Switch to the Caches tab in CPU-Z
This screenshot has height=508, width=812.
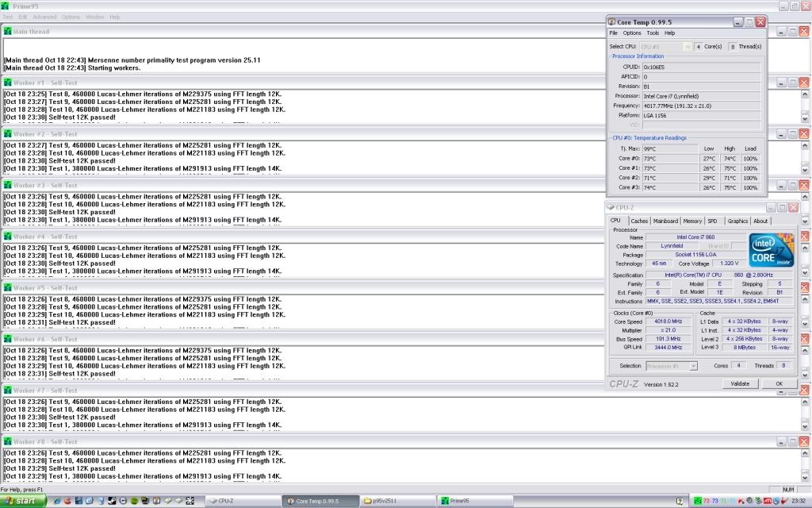point(639,221)
